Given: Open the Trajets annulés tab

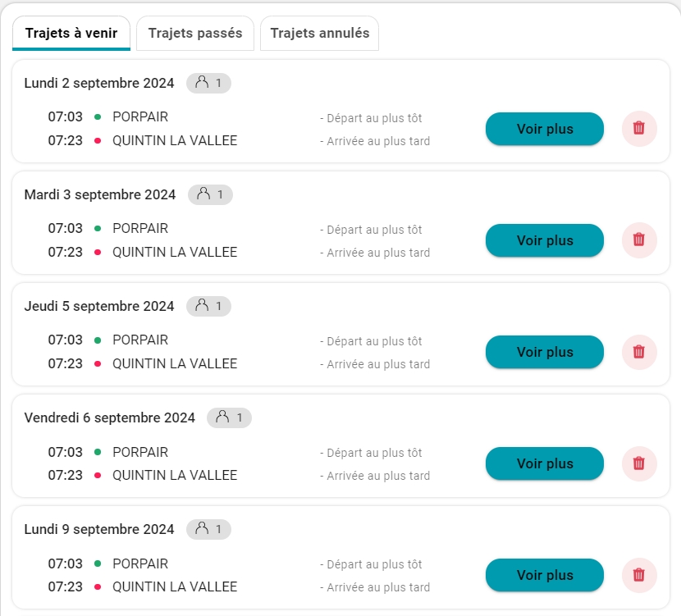Looking at the screenshot, I should 319,34.
